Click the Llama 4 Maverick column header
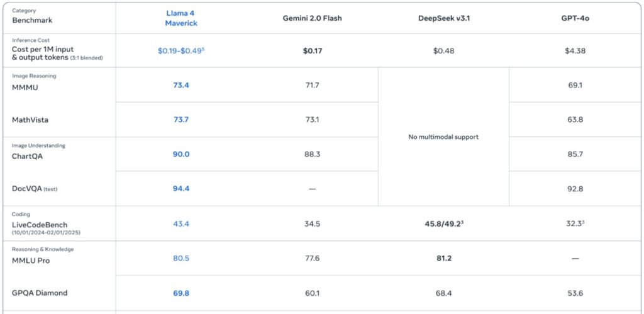644x314 pixels. 181,18
